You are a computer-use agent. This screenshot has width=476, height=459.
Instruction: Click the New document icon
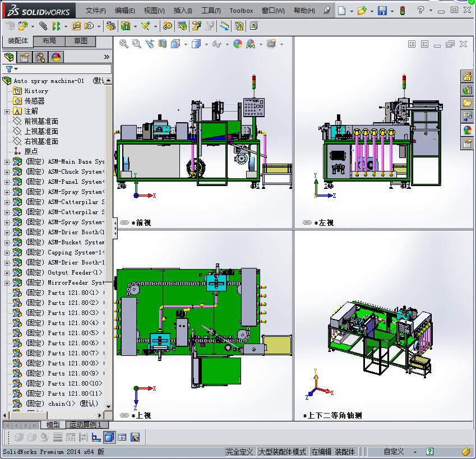342,11
